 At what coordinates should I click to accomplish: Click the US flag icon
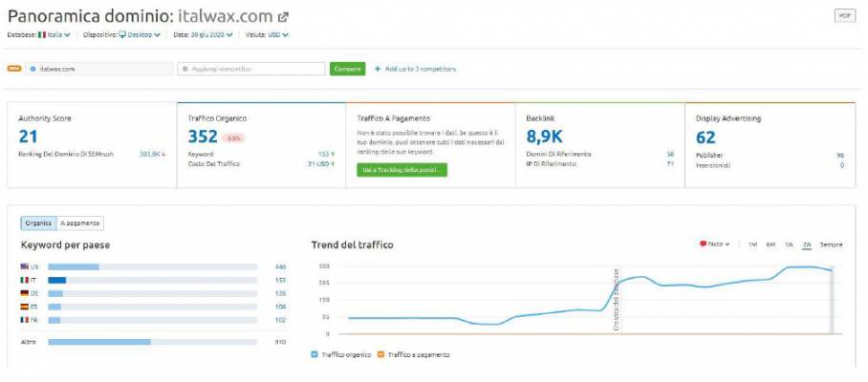pyautogui.click(x=24, y=266)
